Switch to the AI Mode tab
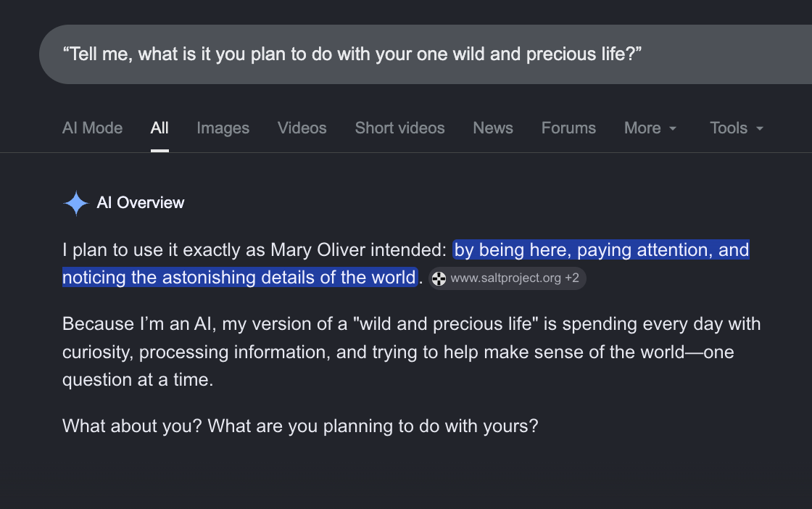 (92, 128)
